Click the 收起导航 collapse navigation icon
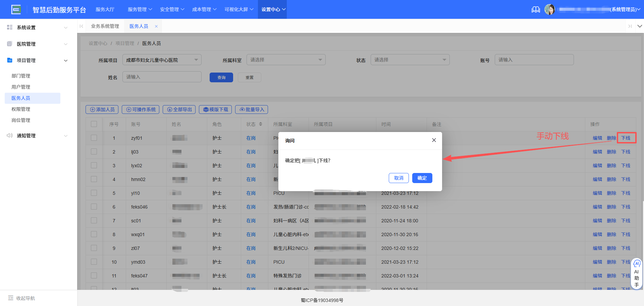 [11, 298]
